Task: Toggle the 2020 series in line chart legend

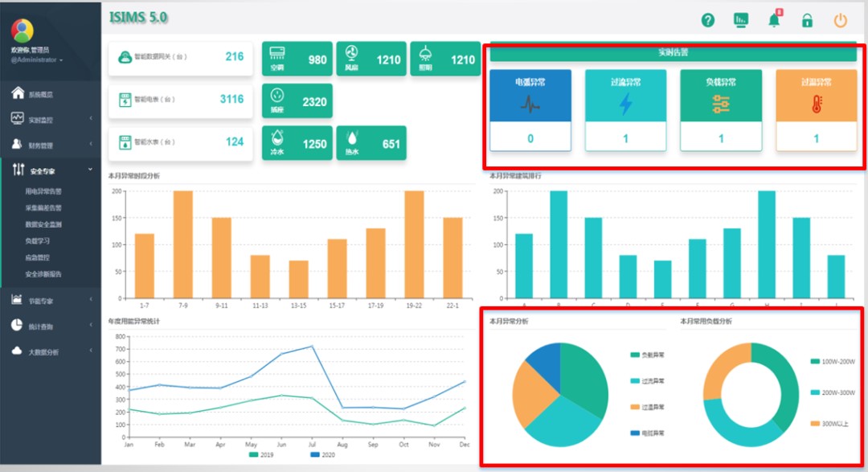Action: (x=321, y=455)
